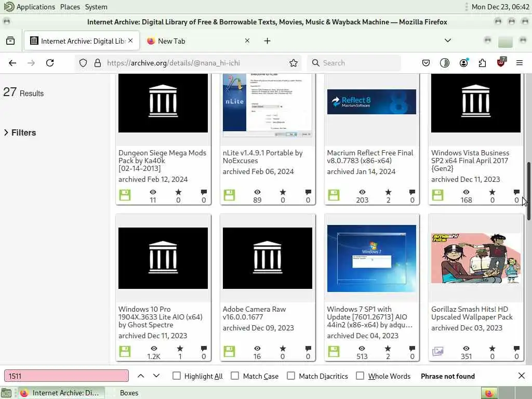This screenshot has width=532, height=399.
Task: Find next match with down arrow
Action: pyautogui.click(x=156, y=376)
